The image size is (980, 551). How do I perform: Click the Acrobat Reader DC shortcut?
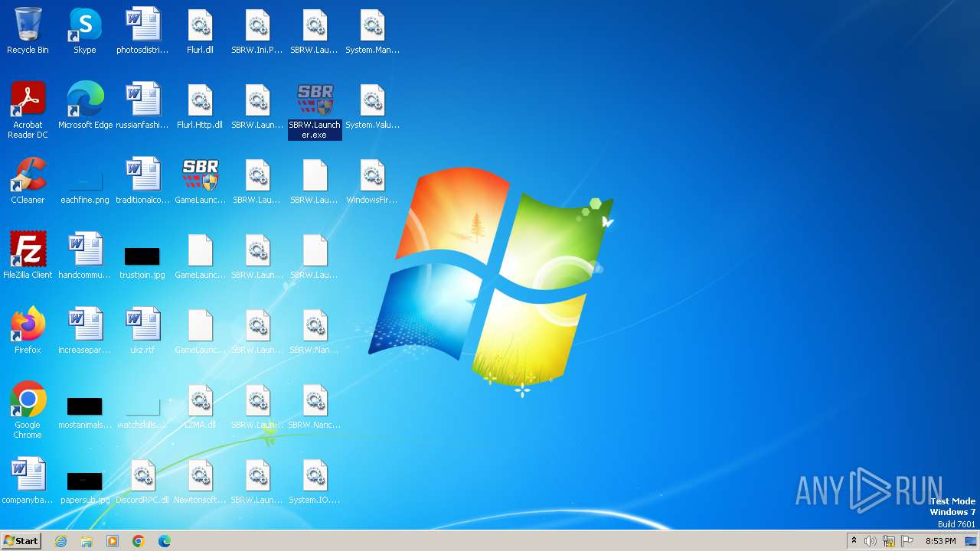pos(28,110)
